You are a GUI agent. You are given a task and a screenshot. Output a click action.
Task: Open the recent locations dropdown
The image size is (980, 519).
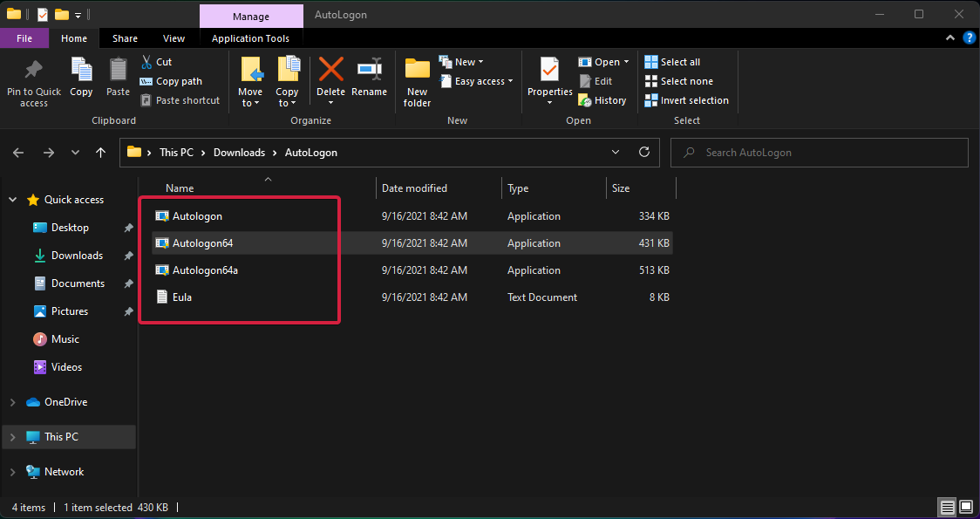(x=76, y=153)
